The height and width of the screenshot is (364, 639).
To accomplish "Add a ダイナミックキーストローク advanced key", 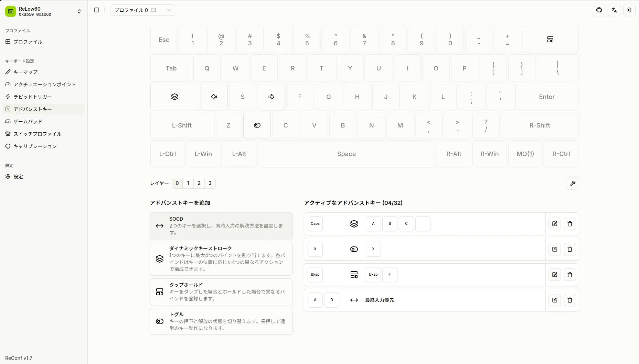I will point(221,259).
